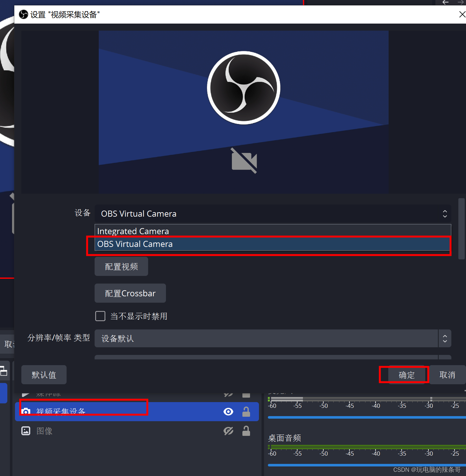466x476 pixels.
Task: Select 图像 source in sources list
Action: (137, 431)
